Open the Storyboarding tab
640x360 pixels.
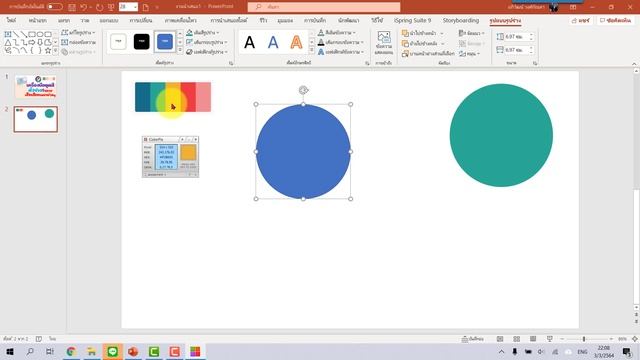click(x=461, y=20)
